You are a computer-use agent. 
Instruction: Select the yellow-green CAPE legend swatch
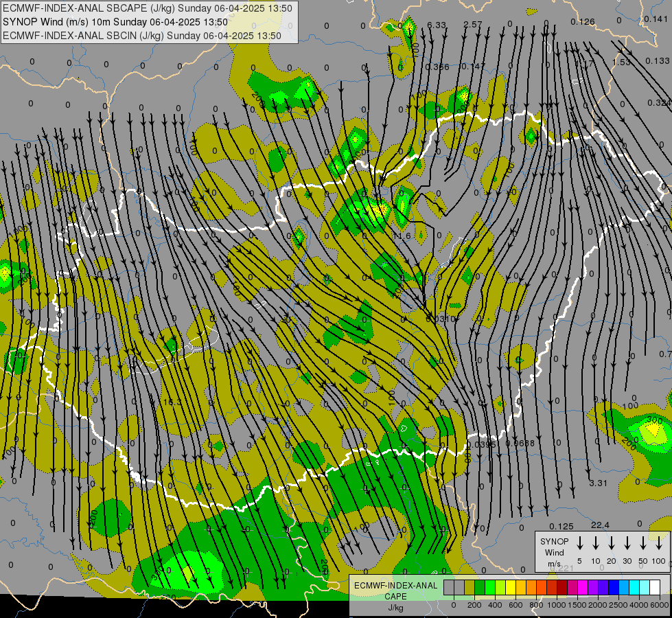500,587
